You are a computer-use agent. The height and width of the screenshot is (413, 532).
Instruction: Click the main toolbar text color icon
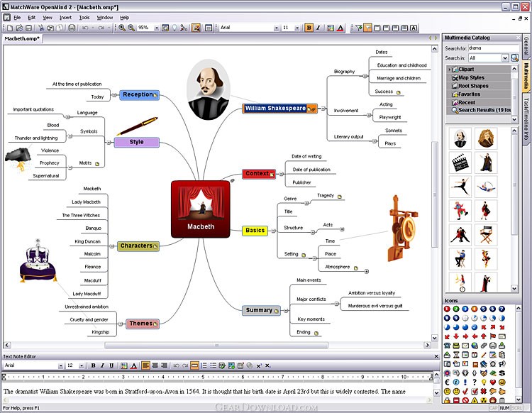coord(340,28)
